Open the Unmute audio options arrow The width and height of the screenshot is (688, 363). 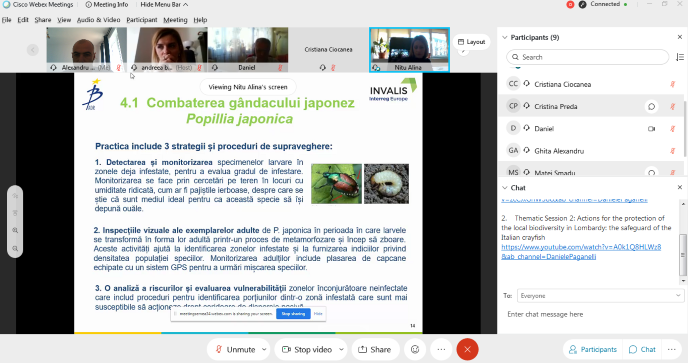pos(264,349)
